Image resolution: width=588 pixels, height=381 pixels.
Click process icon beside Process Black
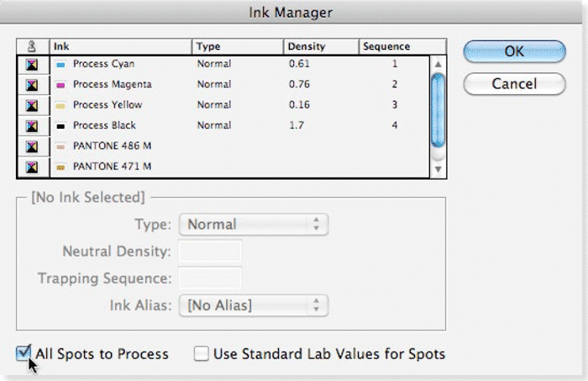(32, 125)
